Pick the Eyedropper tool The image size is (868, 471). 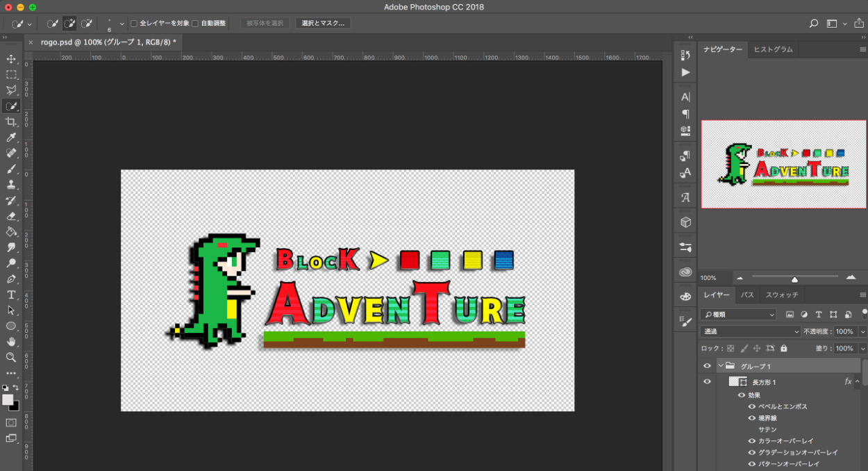(x=11, y=138)
